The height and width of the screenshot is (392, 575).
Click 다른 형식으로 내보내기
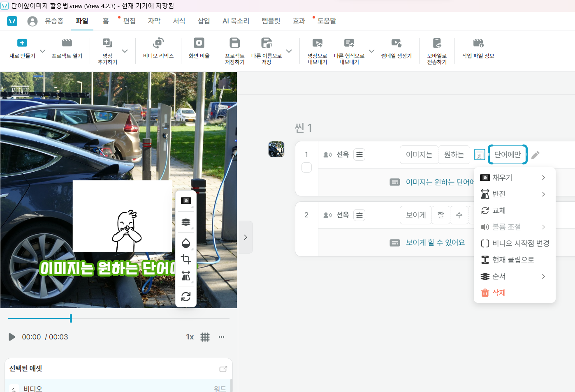click(x=349, y=51)
